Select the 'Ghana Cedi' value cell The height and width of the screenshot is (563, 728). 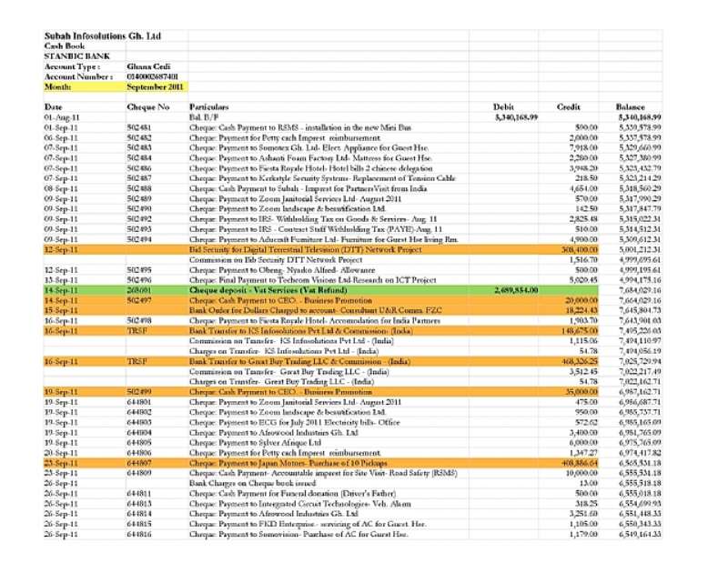point(148,66)
